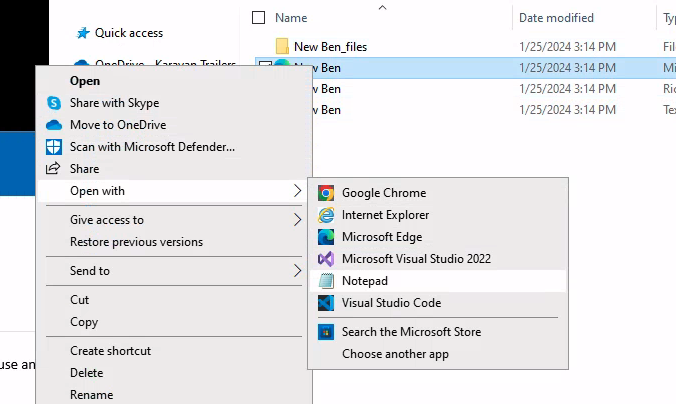Select Move to OneDrive
This screenshot has height=404, width=676.
(x=118, y=125)
